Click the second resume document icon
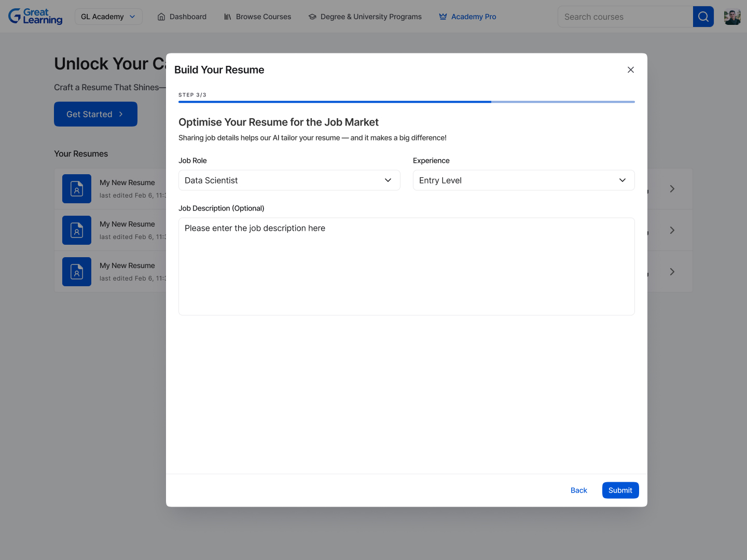The height and width of the screenshot is (560, 747). point(77,230)
